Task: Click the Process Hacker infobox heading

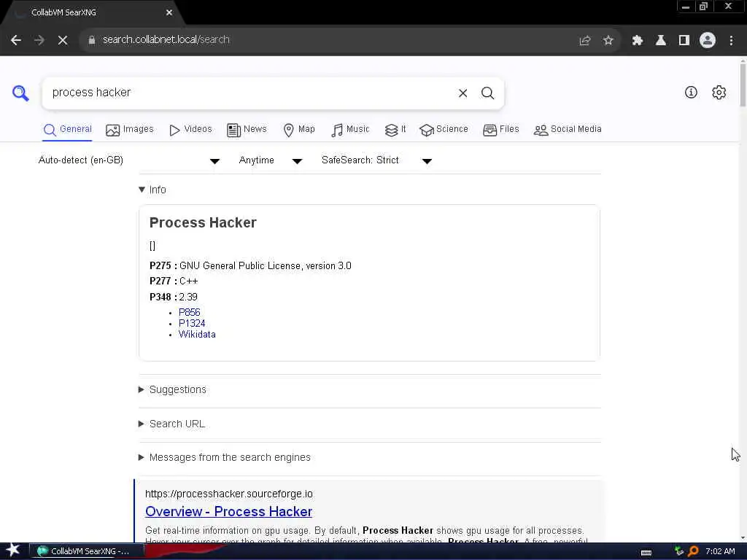Action: pyautogui.click(x=203, y=223)
